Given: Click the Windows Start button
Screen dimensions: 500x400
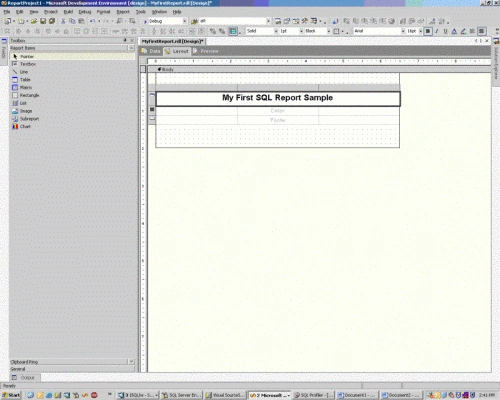Looking at the screenshot, I should tap(11, 395).
